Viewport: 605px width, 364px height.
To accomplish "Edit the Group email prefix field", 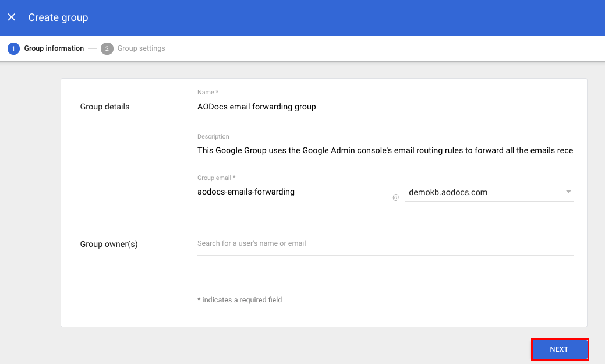I will [291, 192].
